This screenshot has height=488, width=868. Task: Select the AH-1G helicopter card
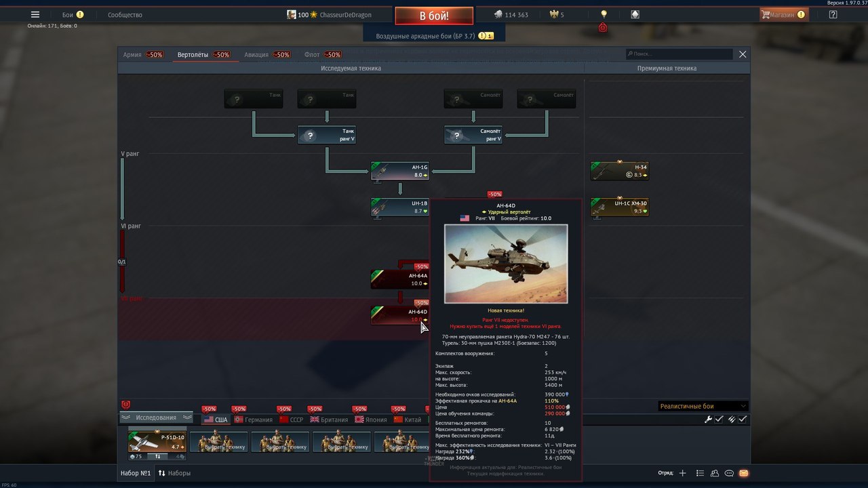tap(400, 171)
